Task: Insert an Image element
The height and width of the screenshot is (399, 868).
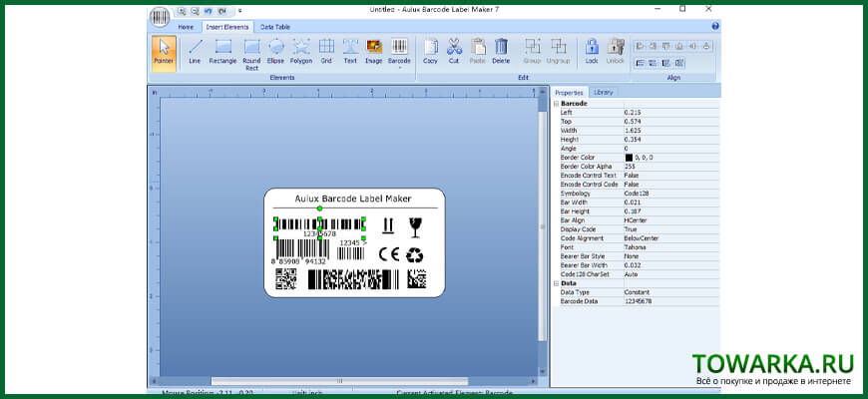Action: 374,52
